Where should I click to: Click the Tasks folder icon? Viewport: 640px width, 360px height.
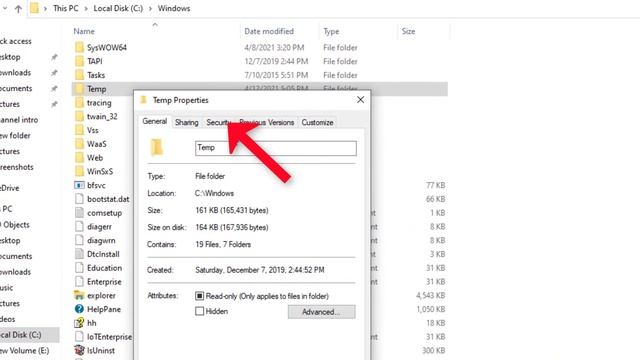[79, 75]
